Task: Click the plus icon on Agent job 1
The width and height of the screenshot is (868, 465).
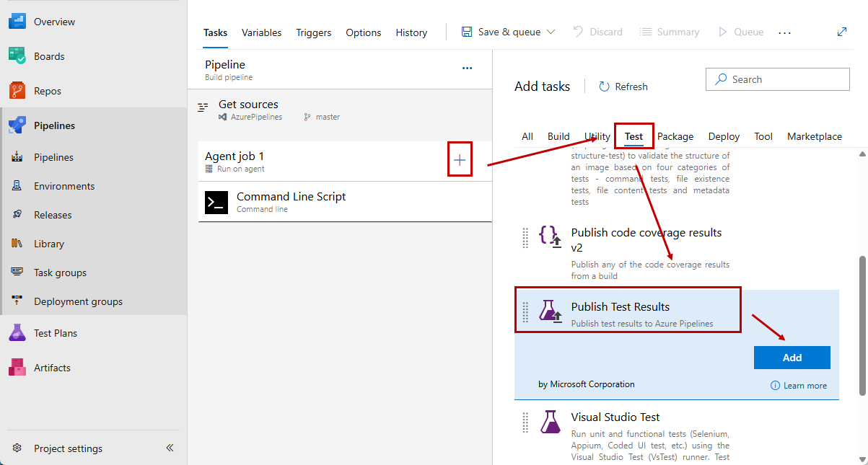Action: point(460,160)
